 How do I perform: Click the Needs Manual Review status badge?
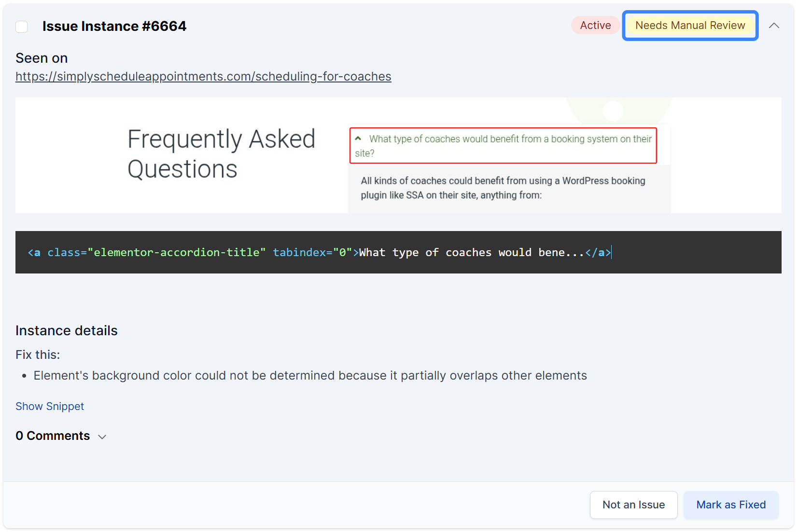[690, 25]
